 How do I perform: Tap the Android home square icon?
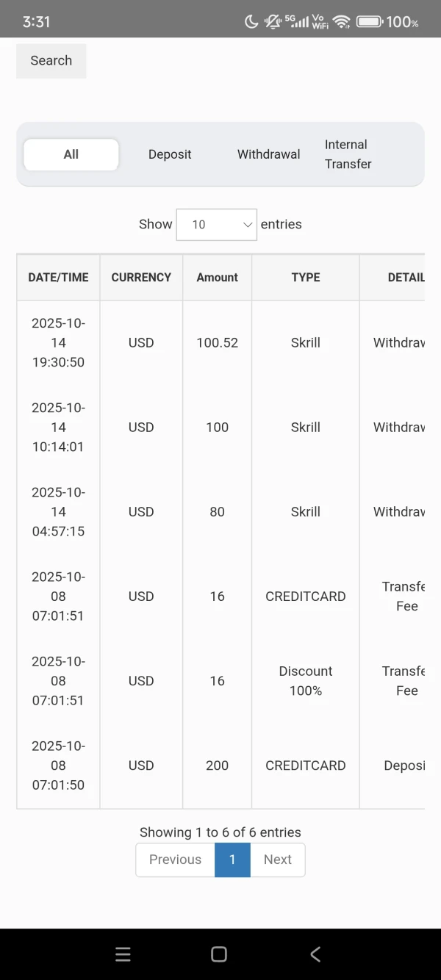(x=219, y=954)
